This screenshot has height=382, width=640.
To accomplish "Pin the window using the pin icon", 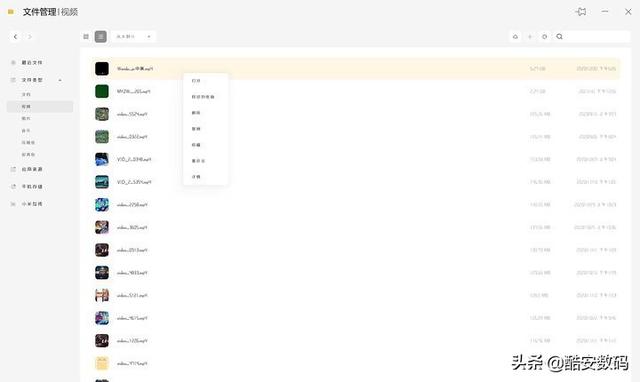I will [581, 12].
